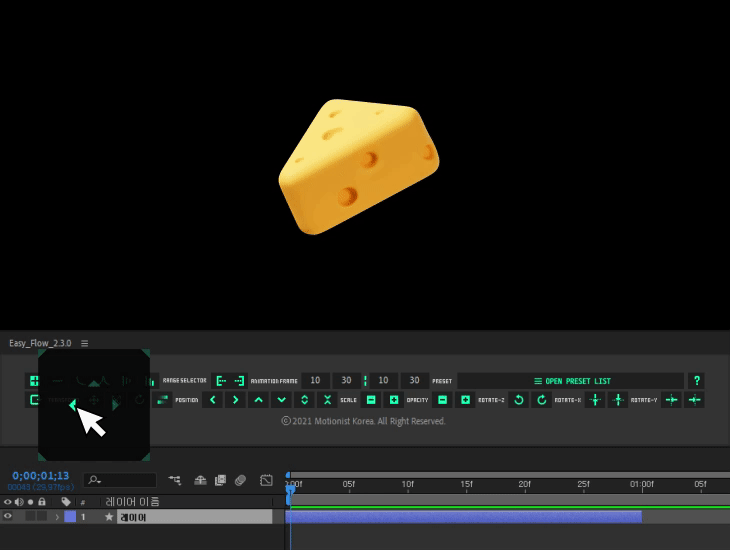Click the Position vertical up-down arrows icon
This screenshot has width=730, height=550.
click(304, 400)
